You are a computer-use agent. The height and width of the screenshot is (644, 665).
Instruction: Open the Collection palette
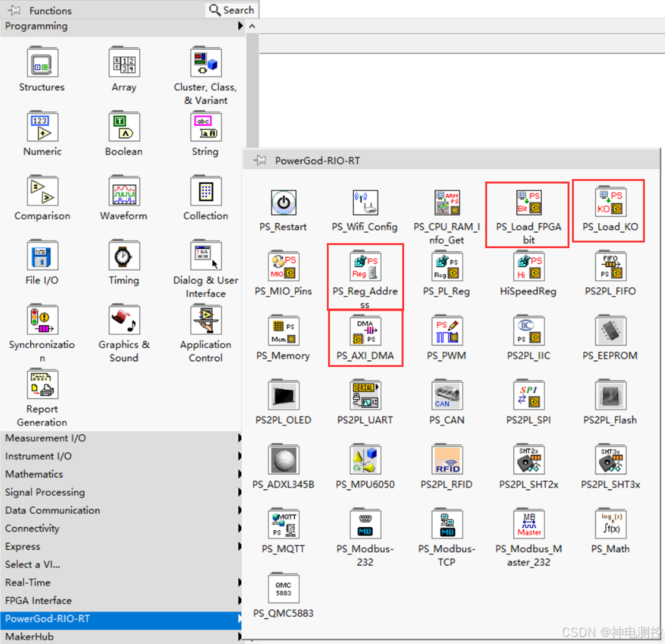point(206,191)
